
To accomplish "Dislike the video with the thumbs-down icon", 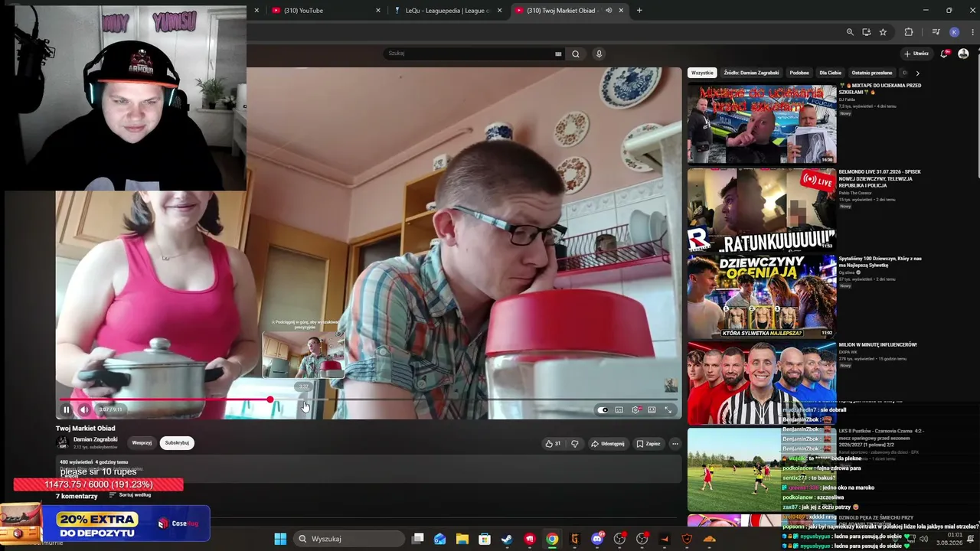I will pyautogui.click(x=574, y=443).
